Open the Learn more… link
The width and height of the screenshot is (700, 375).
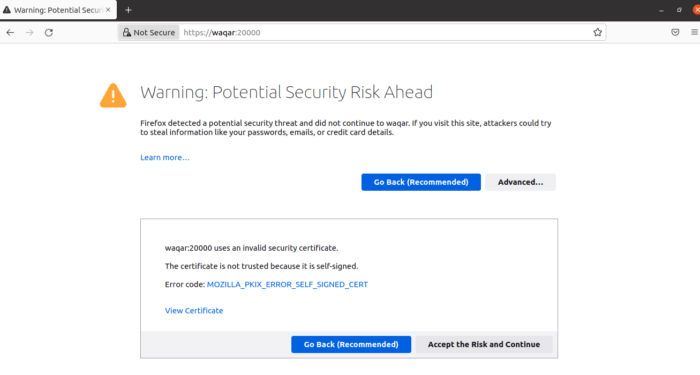tap(165, 158)
